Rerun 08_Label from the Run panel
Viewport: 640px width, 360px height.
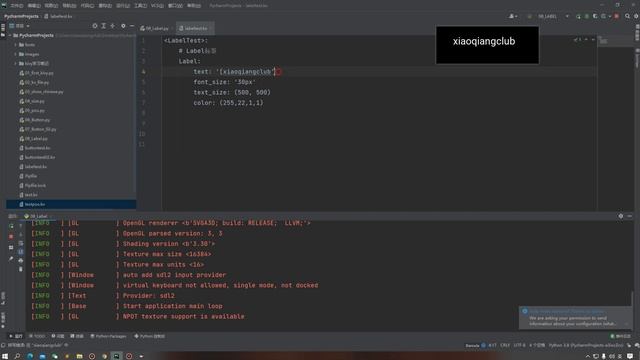tap(11, 226)
